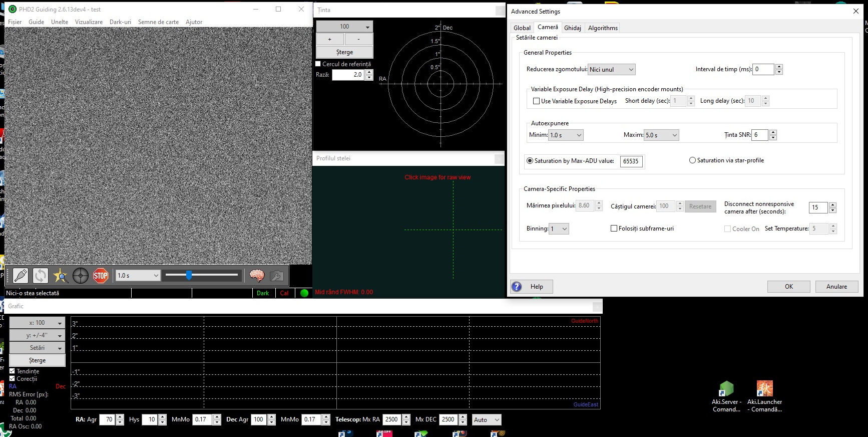Open the exposure time 1.0 s dropdown
Viewport: 868px width, 437px height.
tap(138, 276)
